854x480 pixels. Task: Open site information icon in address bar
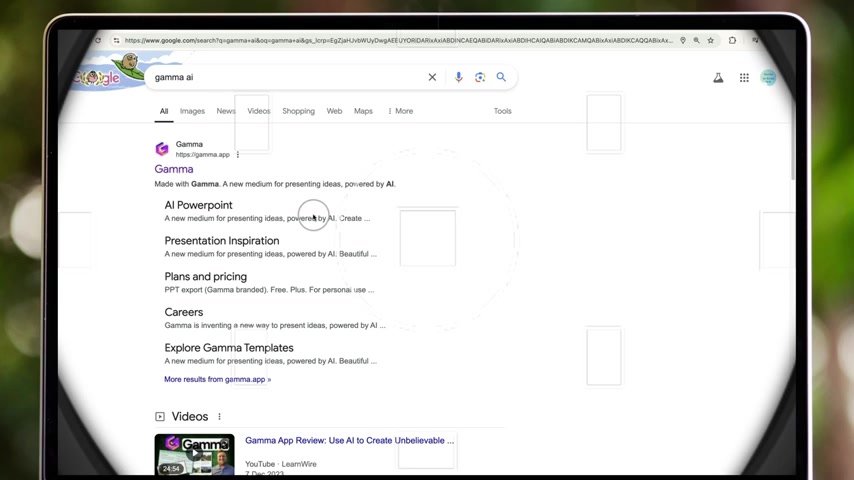(x=116, y=40)
